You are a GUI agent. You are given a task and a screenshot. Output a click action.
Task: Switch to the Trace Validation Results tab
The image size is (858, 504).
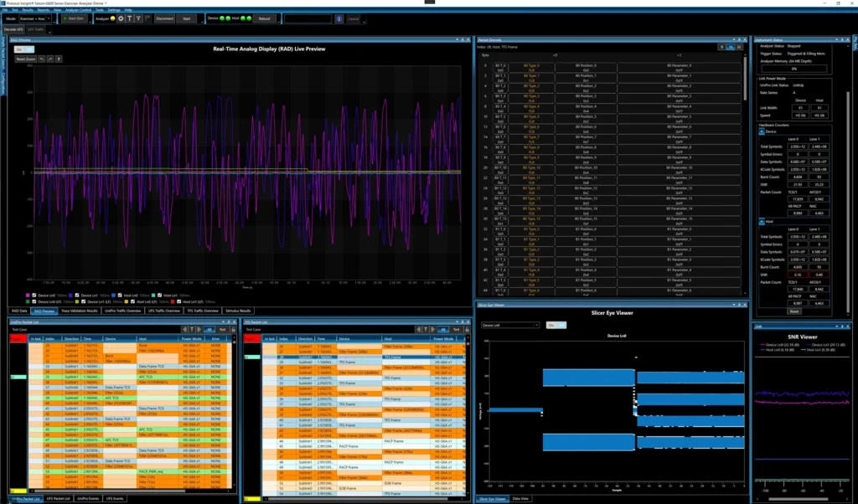coord(80,311)
